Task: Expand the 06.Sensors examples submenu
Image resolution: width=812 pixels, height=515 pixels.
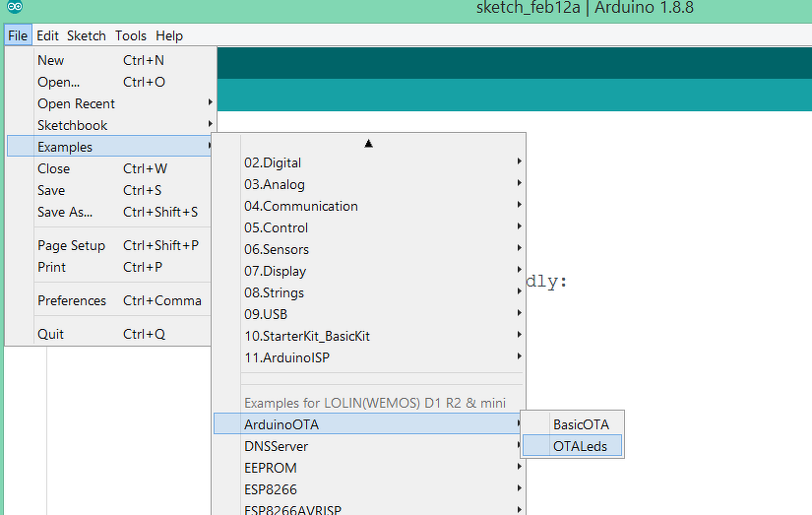Action: coord(277,249)
